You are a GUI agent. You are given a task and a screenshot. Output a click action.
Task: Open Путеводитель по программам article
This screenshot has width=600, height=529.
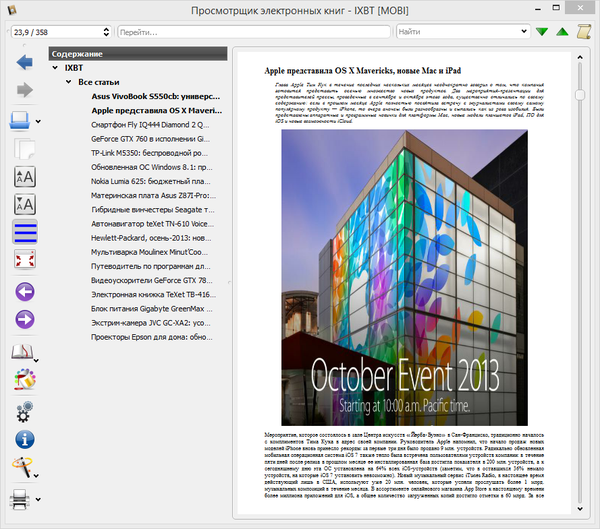point(151,266)
